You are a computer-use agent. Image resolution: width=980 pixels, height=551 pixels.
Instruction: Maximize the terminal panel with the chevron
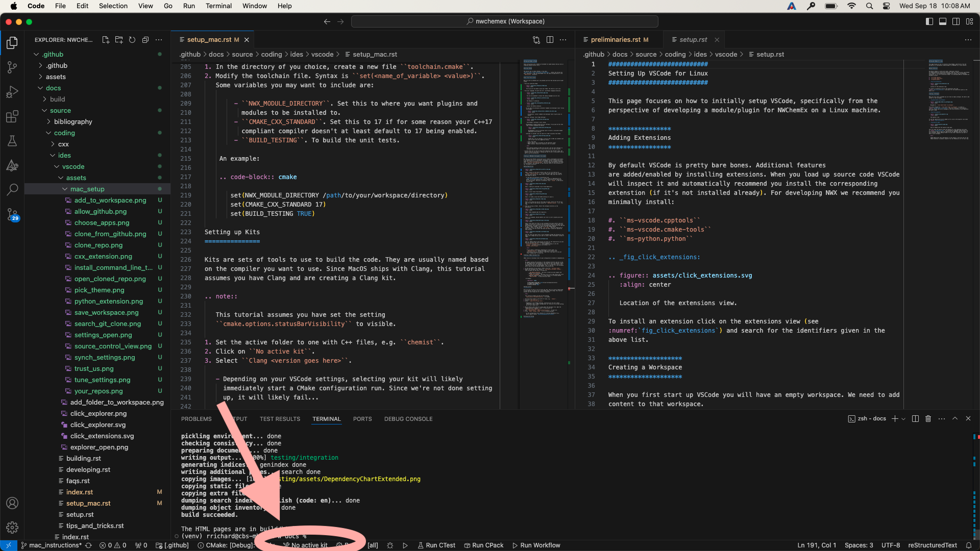click(955, 419)
